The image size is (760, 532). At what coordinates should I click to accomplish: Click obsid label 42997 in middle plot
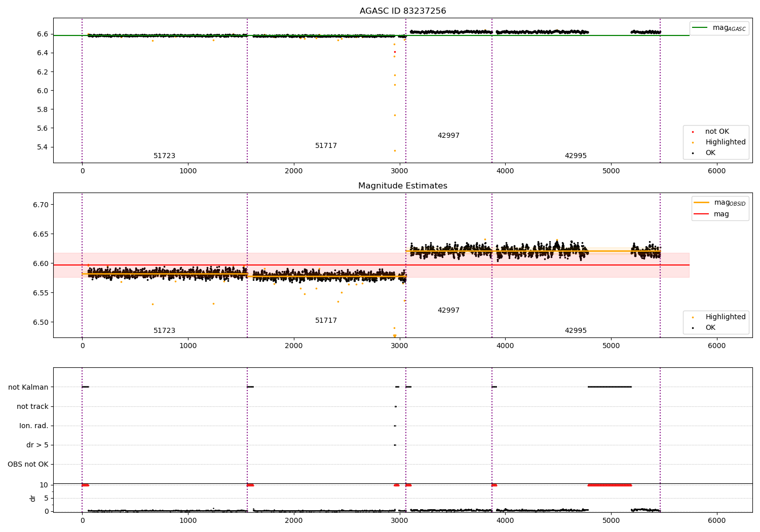tap(448, 311)
